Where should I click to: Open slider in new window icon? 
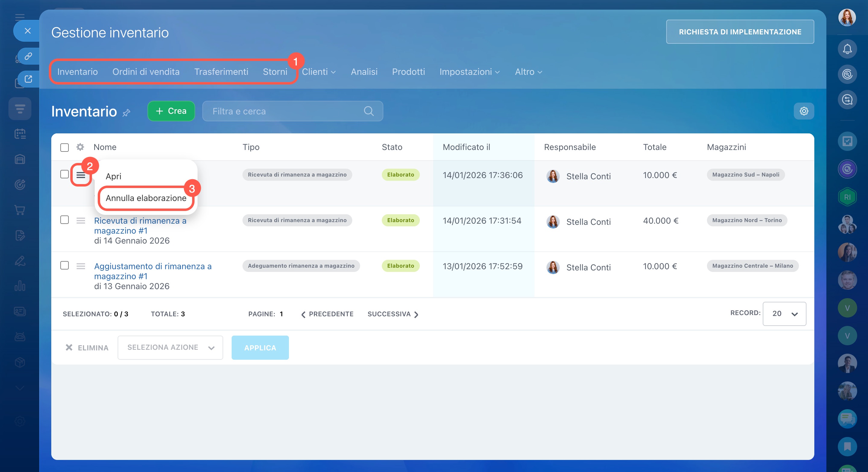28,79
